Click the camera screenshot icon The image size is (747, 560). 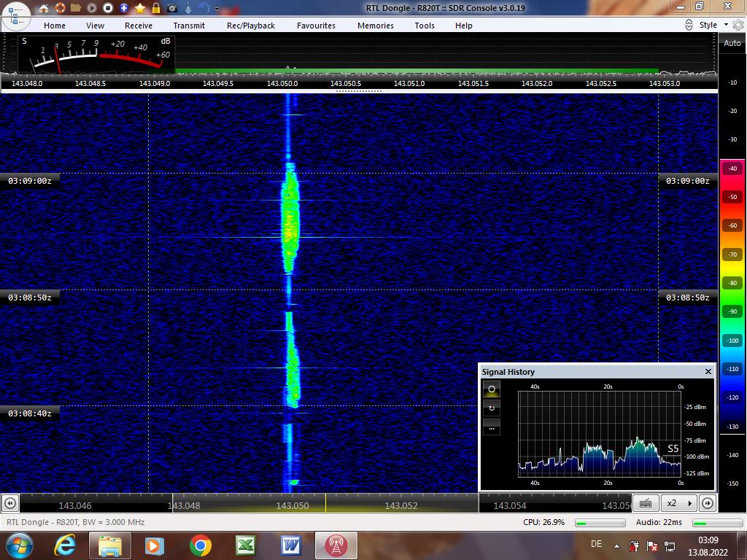pos(172,8)
